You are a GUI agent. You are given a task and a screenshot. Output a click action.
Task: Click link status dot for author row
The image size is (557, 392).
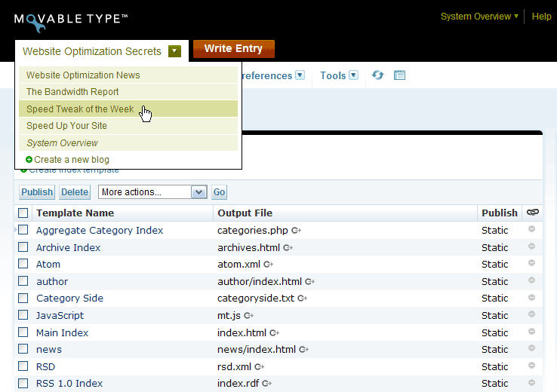532,280
